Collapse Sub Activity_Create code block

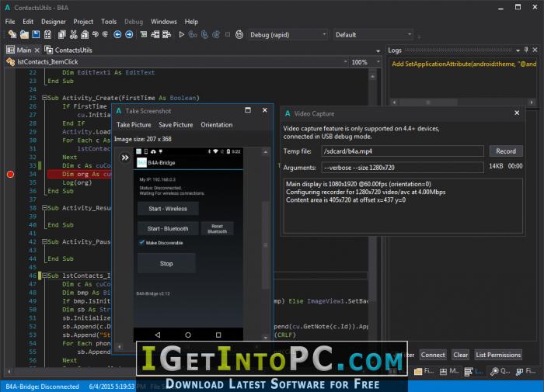(44, 98)
